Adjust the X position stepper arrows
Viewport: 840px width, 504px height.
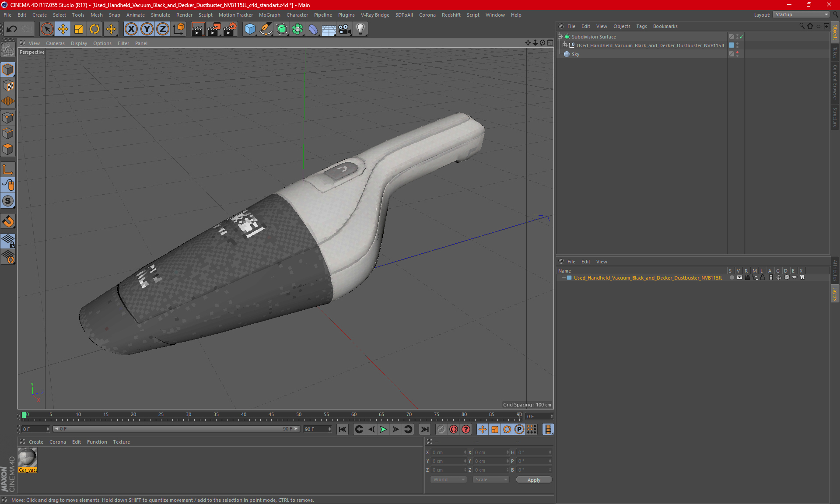pos(465,452)
